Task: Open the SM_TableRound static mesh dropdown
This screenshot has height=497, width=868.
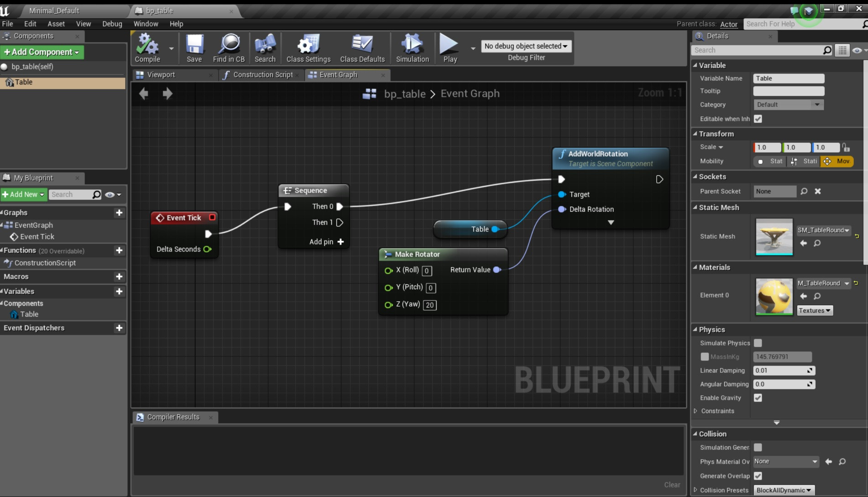Action: [823, 230]
